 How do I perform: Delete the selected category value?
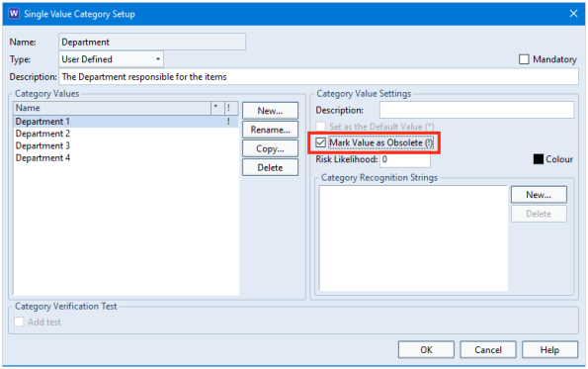[x=270, y=167]
